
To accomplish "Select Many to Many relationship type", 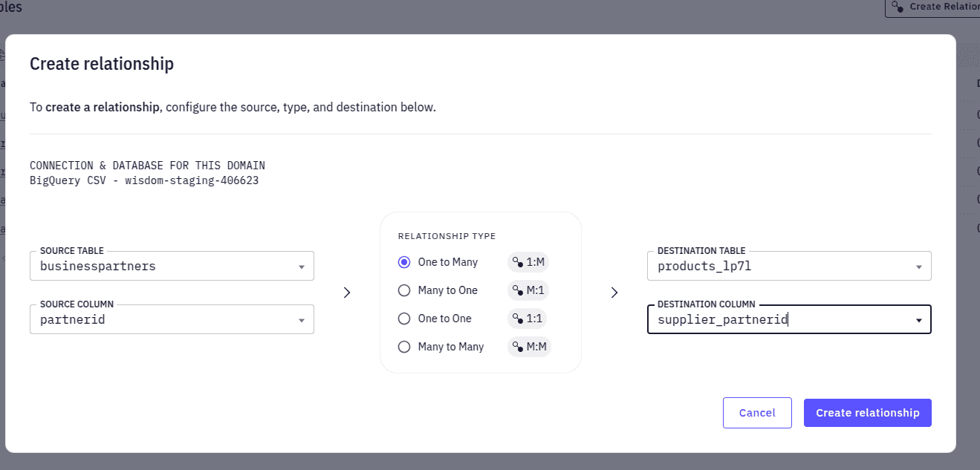I will click(x=404, y=347).
